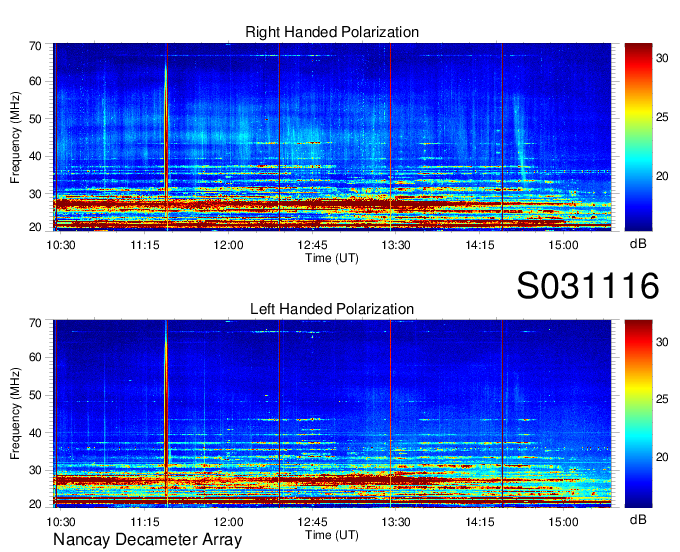Image resolution: width=680 pixels, height=552 pixels.
Task: Click the 11:15 tick of Right Handed plot
Action: point(145,245)
